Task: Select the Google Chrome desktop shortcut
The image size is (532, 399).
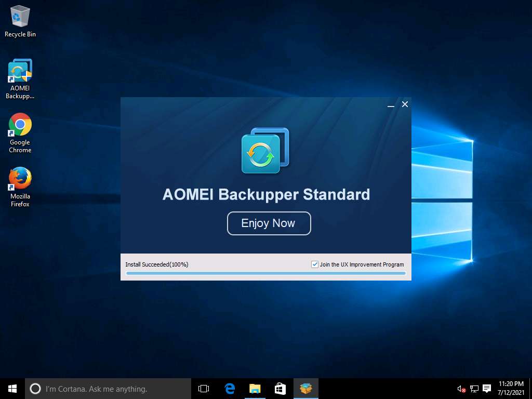Action: coord(20,133)
